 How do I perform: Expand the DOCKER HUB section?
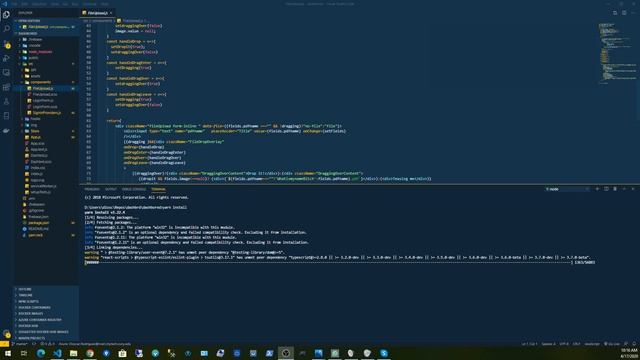coord(46,326)
